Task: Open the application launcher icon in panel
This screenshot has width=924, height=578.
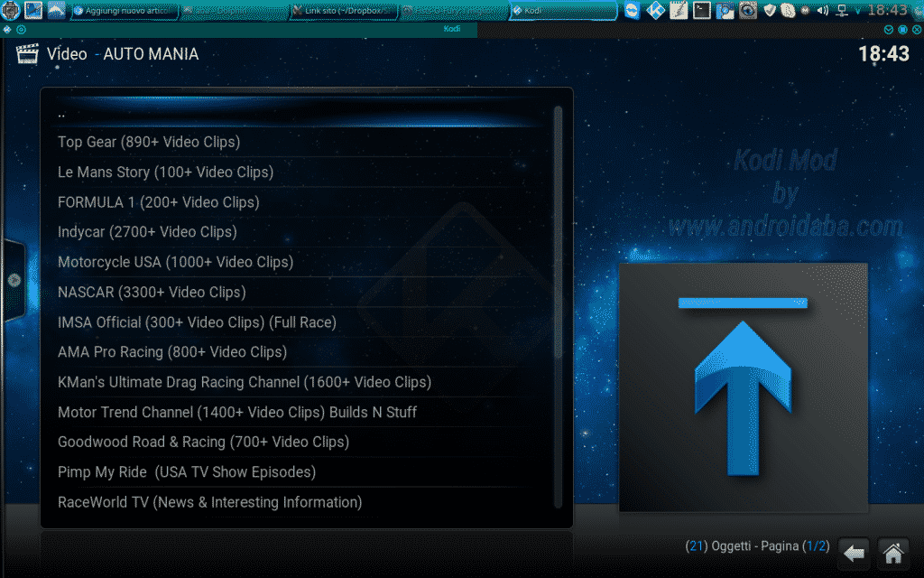Action: (10, 10)
